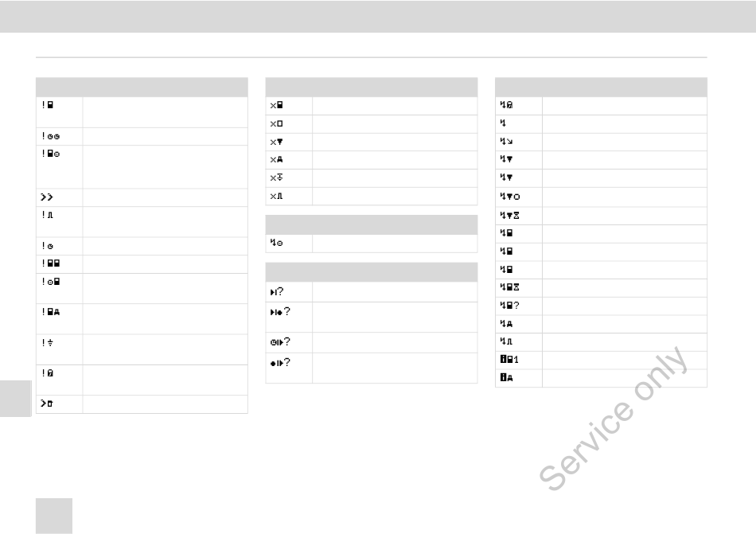The width and height of the screenshot is (756, 534).
Task: Click the exclamation with two cards pictogram
Action: coord(50,263)
